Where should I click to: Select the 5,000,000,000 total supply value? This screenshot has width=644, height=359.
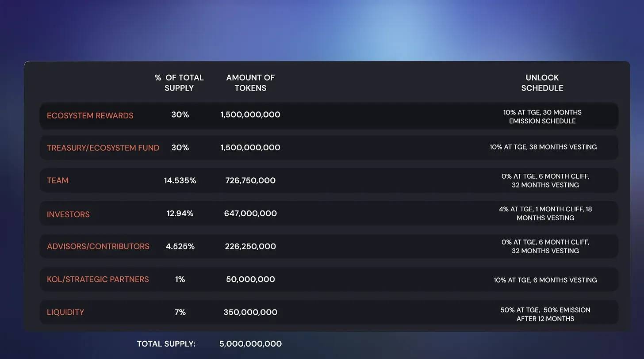click(x=250, y=344)
